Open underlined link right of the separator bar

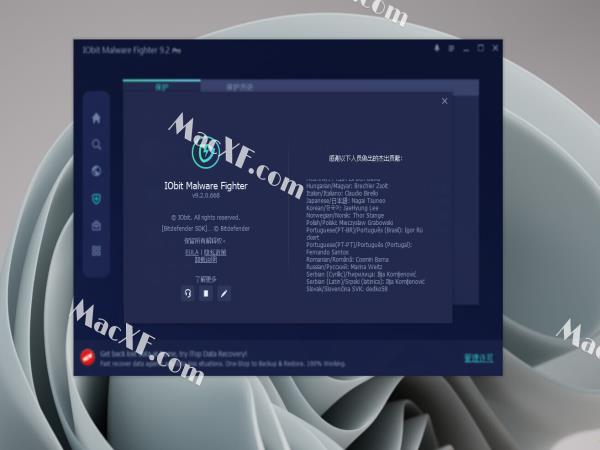tap(215, 253)
